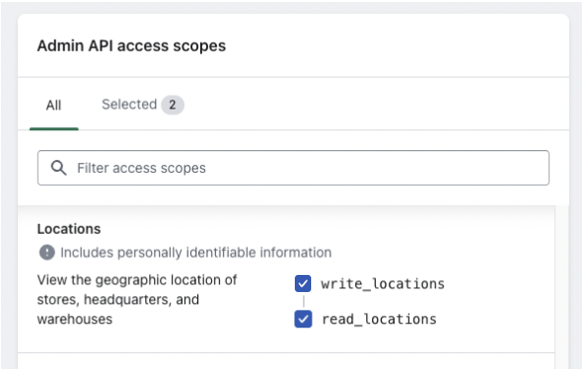Click the word warehouses in description
584x369 pixels.
74,319
